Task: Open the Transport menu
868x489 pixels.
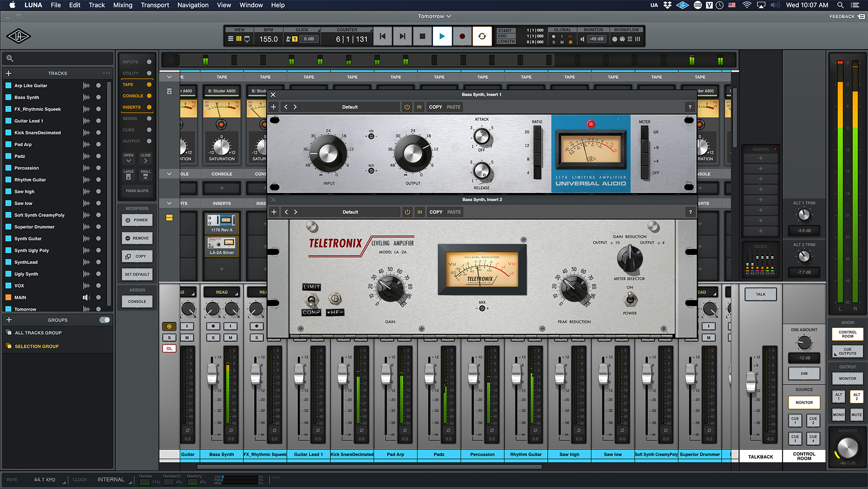Action: 154,5
